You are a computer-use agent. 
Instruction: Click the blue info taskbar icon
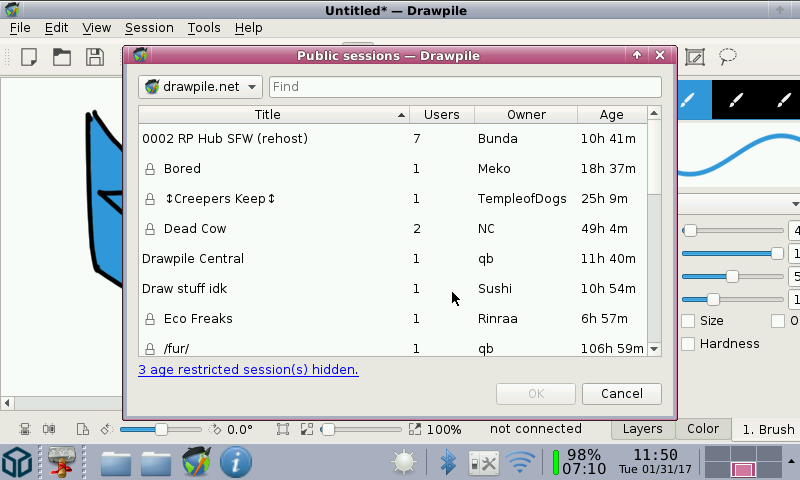click(235, 462)
